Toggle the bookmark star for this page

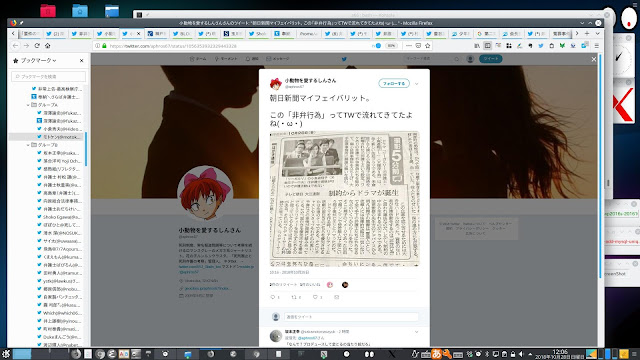pyautogui.click(x=427, y=46)
